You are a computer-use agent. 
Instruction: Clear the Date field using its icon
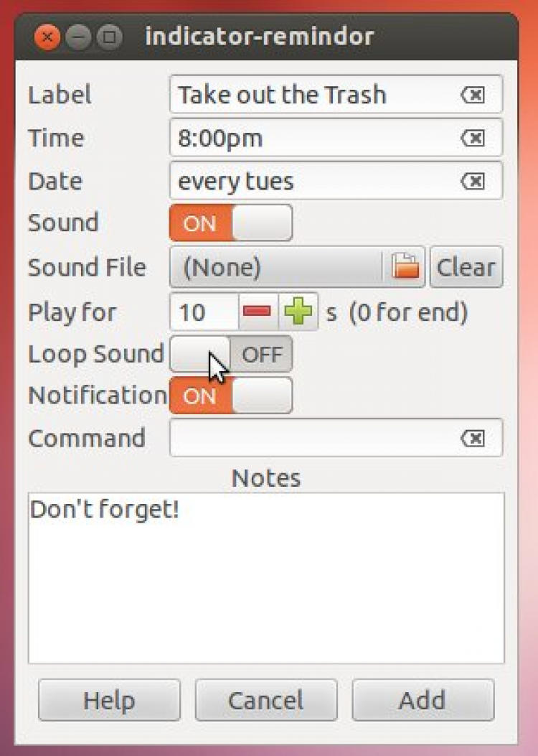[473, 182]
